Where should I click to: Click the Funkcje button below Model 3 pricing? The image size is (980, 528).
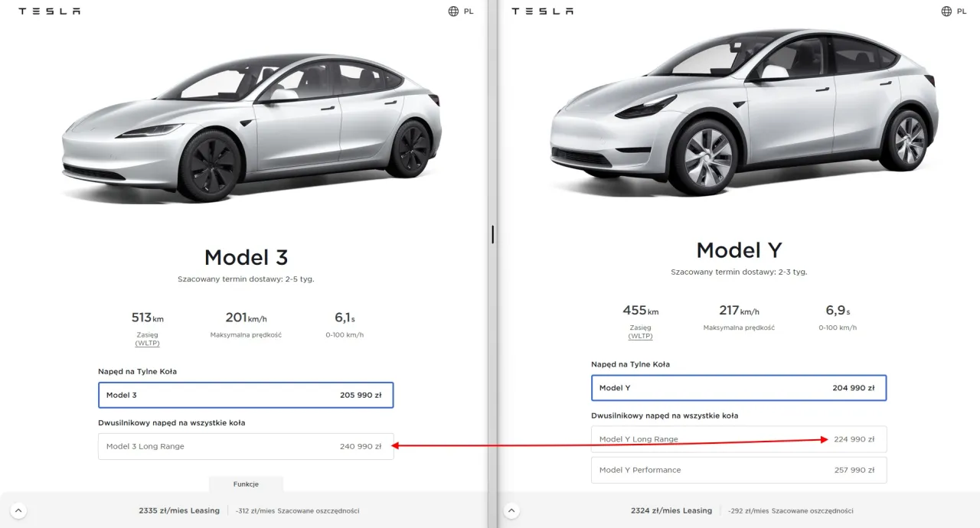pos(246,484)
